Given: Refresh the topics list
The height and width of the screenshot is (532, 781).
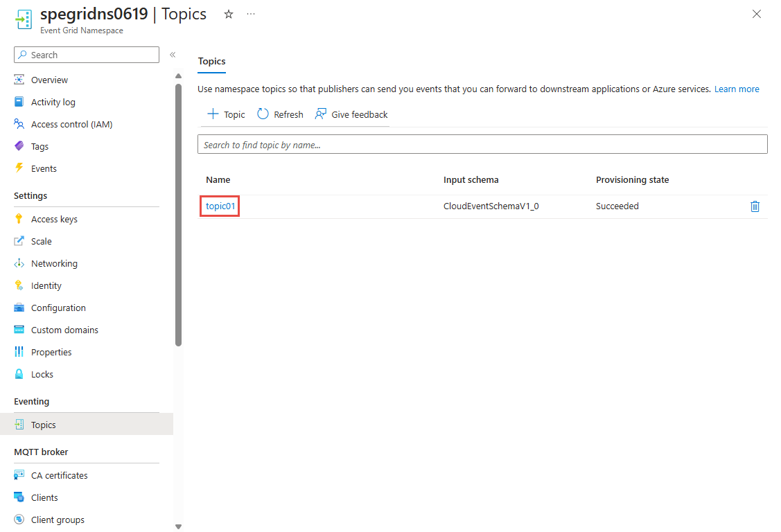Looking at the screenshot, I should (x=280, y=114).
